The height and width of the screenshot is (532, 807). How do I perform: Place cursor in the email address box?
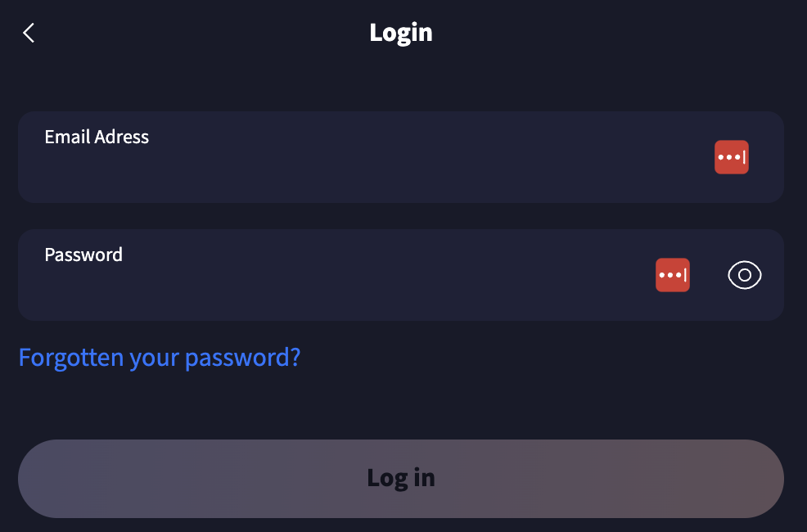click(401, 157)
